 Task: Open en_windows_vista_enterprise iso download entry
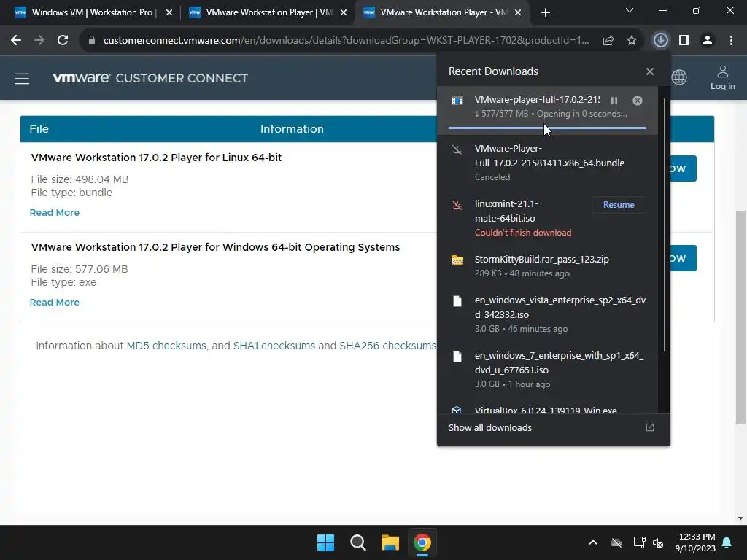tap(547, 314)
